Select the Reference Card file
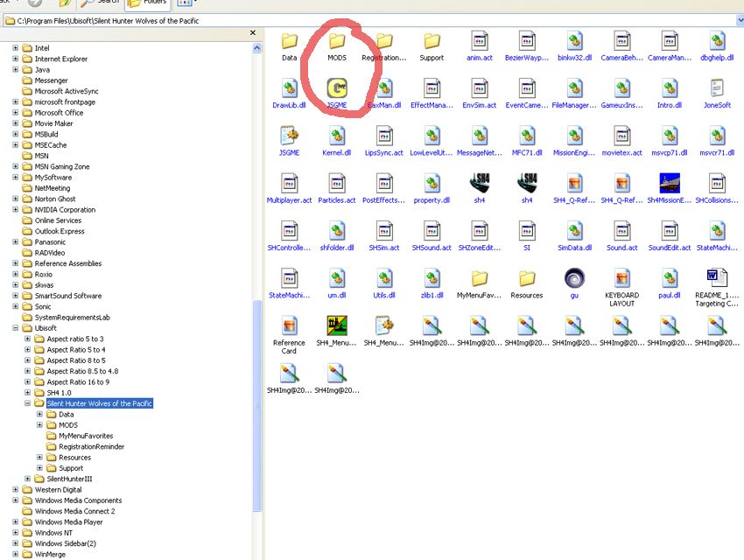 point(290,325)
